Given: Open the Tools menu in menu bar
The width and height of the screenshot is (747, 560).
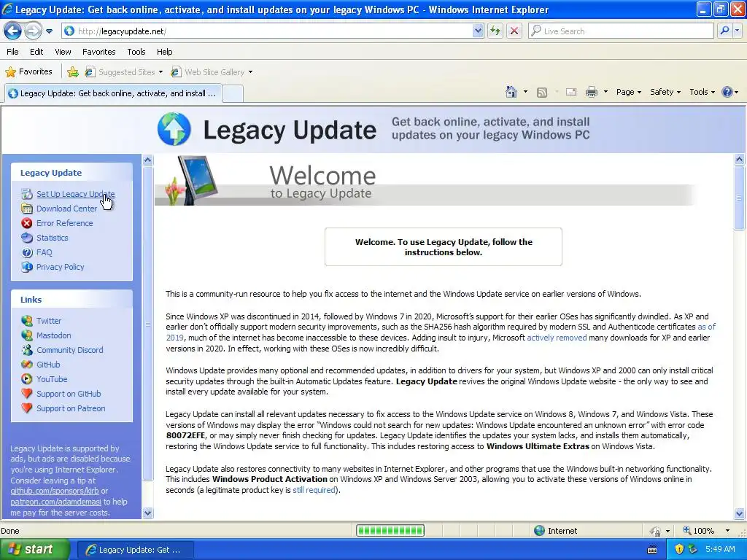Looking at the screenshot, I should (136, 52).
